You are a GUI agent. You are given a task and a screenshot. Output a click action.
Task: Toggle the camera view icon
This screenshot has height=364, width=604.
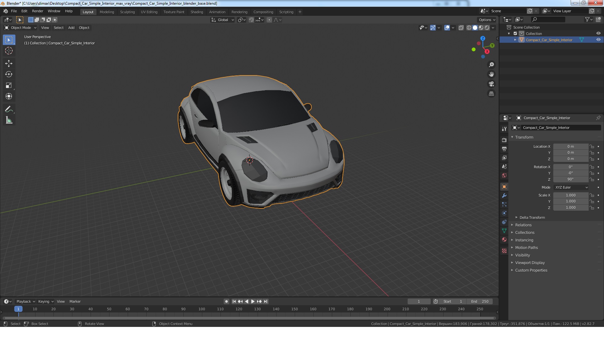491,84
